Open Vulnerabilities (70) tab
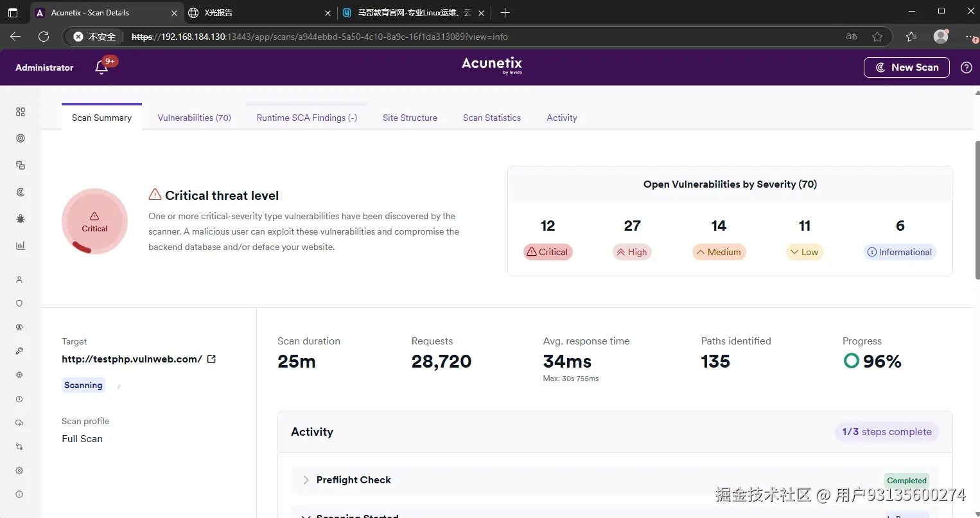 195,118
